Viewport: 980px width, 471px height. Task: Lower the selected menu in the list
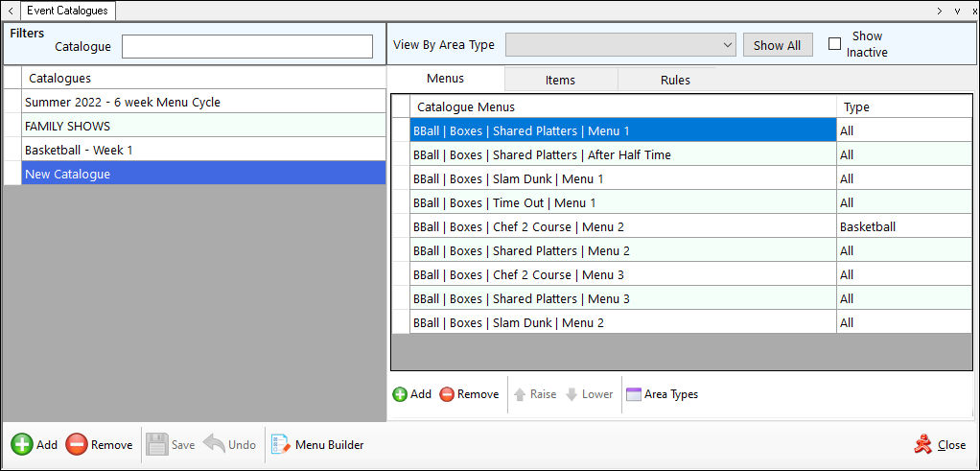tap(572, 394)
